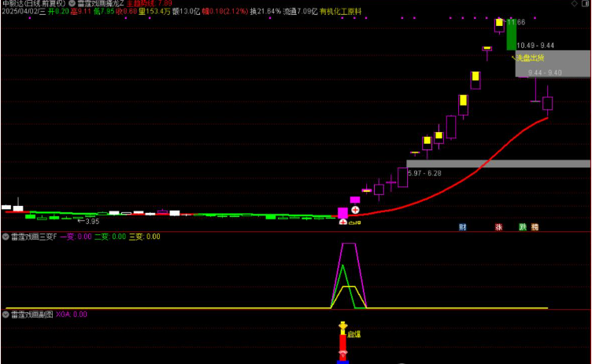Image resolution: width=592 pixels, height=364 pixels.
Task: Expand the 雷霆戏画擒龙Z main indicator dropdown
Action: click(72, 4)
